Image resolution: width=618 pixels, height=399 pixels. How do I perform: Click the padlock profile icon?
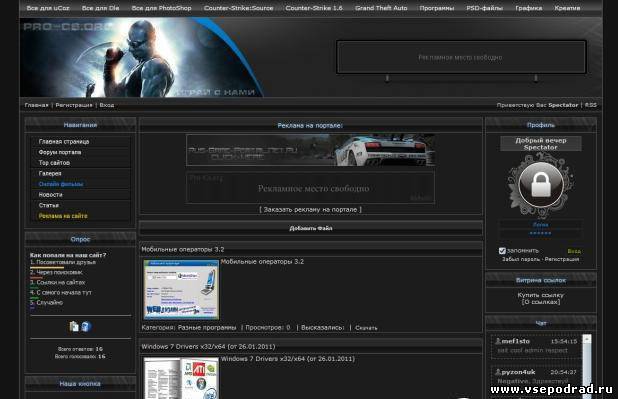coord(541,185)
